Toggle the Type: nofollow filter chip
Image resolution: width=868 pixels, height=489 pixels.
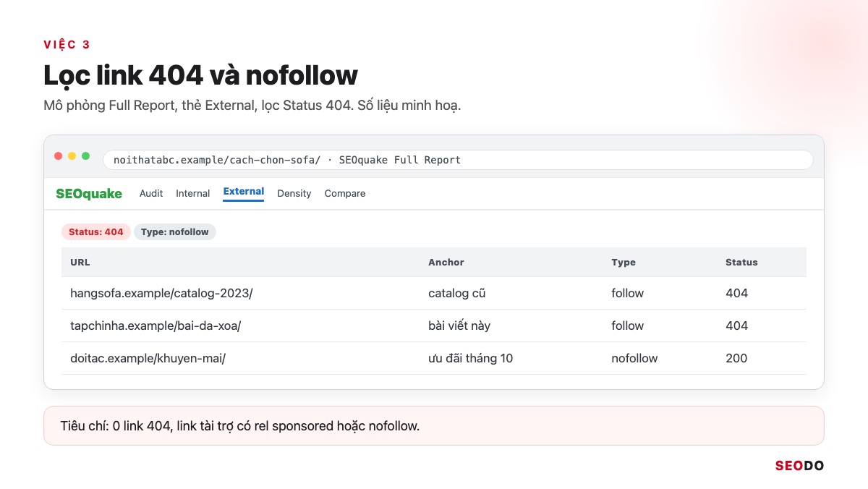tap(175, 232)
